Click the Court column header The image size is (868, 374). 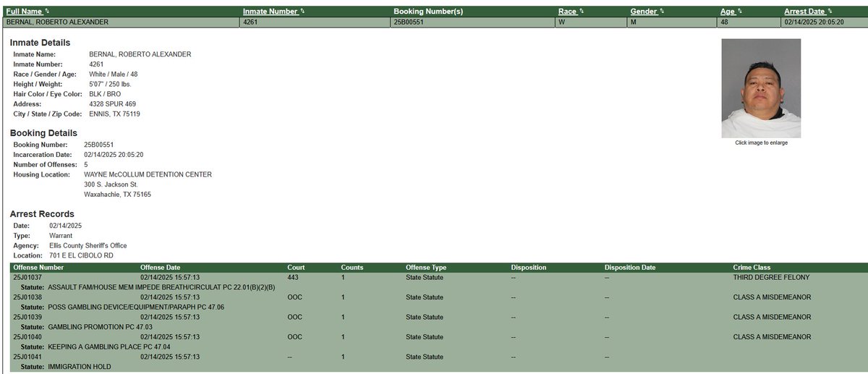point(296,268)
